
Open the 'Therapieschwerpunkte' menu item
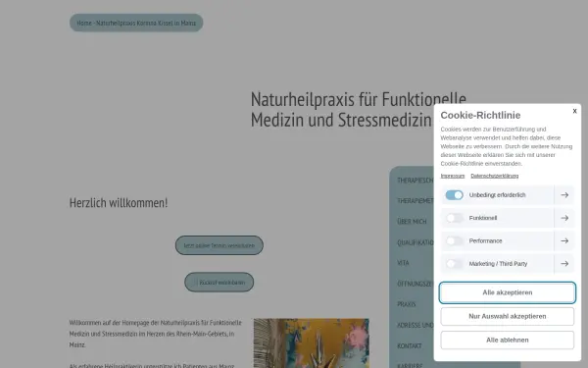click(416, 181)
